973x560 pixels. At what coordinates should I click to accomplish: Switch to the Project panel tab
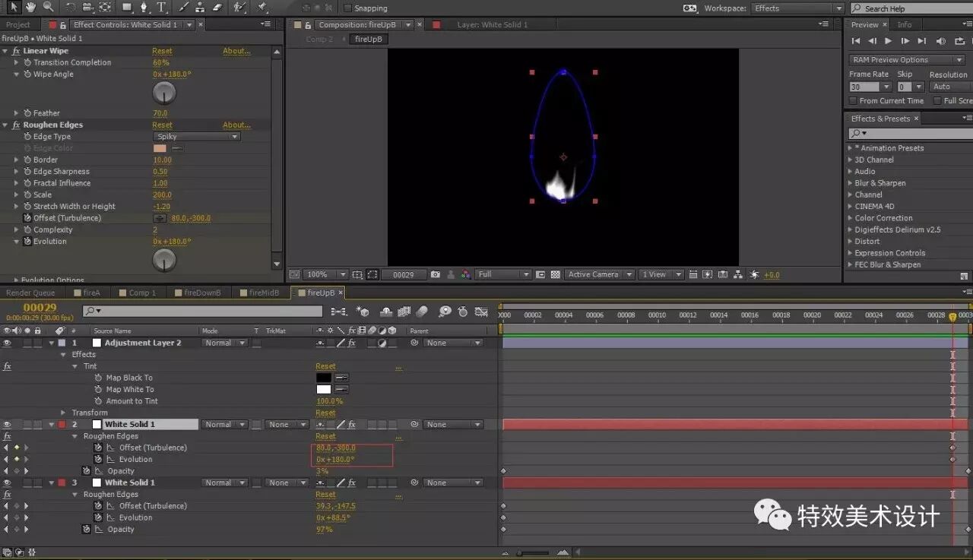19,24
